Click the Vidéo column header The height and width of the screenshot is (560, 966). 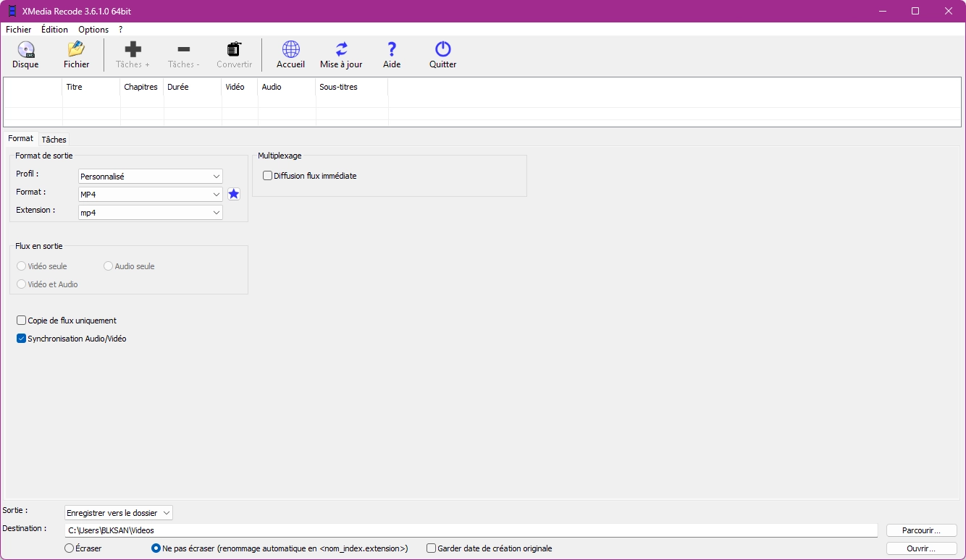pos(240,87)
